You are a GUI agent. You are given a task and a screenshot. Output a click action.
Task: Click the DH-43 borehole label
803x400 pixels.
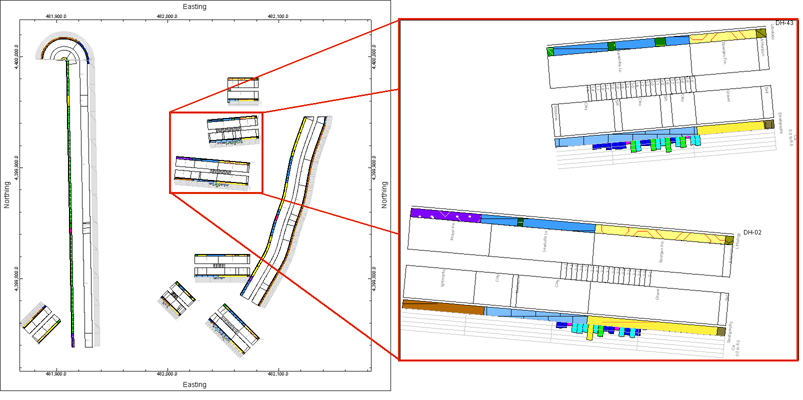(x=784, y=24)
